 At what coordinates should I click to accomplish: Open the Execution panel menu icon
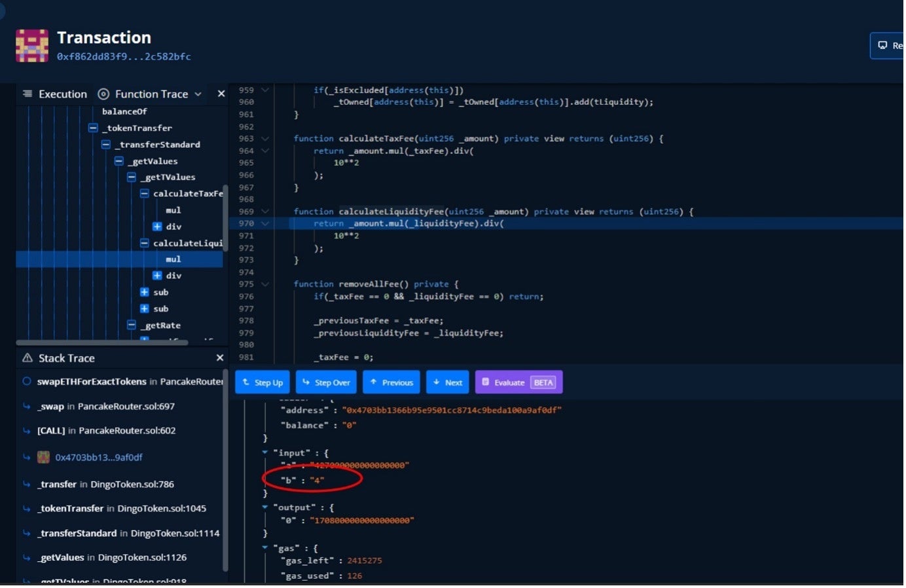(27, 94)
